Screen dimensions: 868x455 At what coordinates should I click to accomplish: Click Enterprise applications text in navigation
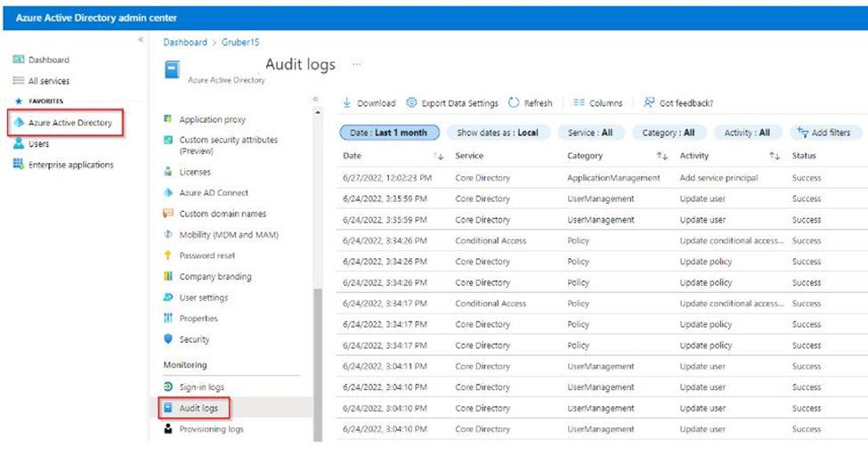(x=71, y=165)
